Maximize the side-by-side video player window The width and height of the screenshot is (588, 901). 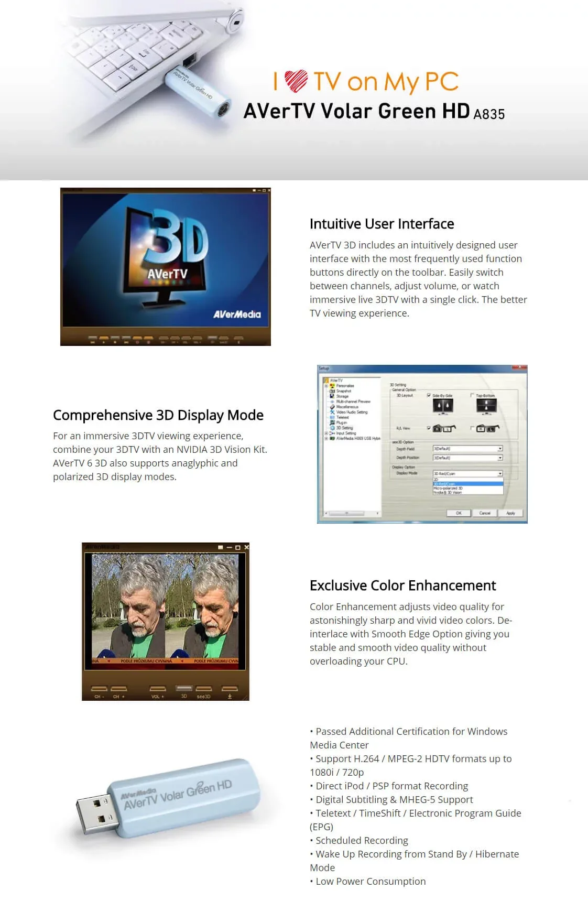point(237,547)
